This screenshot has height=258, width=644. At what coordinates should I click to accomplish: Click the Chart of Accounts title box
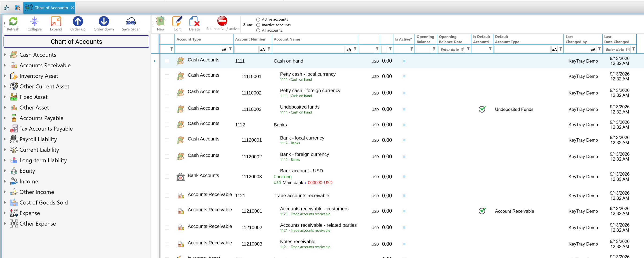coord(76,42)
